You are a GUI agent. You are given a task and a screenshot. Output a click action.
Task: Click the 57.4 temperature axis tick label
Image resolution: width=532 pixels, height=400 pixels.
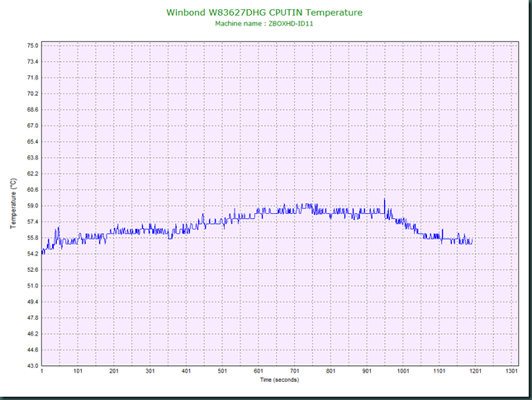32,221
